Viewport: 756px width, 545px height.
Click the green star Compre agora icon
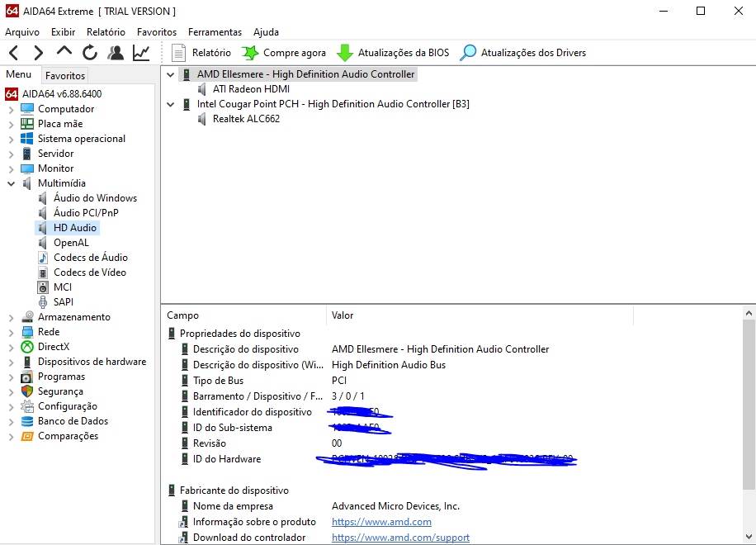coord(250,53)
